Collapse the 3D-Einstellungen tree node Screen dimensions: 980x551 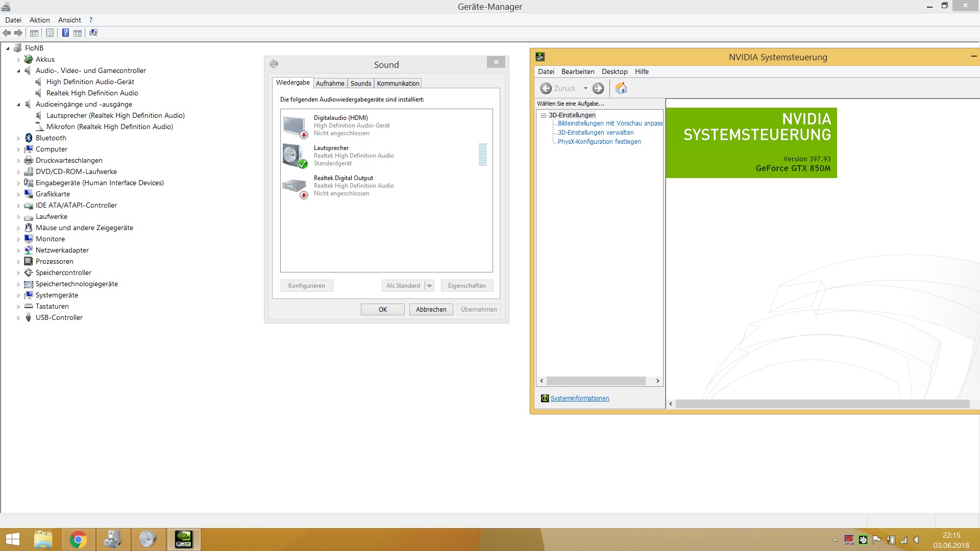pos(544,115)
